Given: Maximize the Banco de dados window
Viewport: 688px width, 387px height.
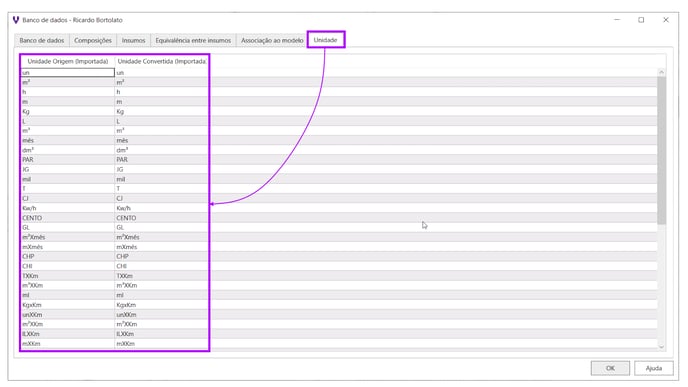Looking at the screenshot, I should pos(641,20).
